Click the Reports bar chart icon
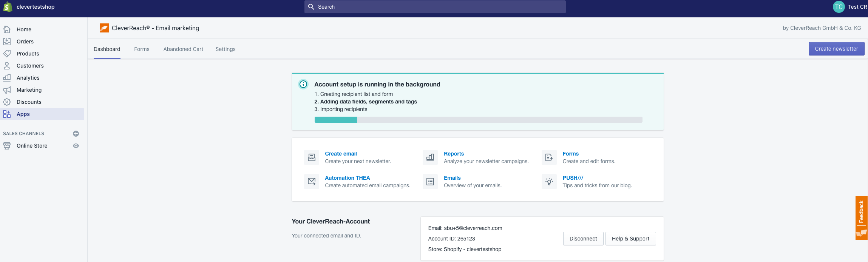Screen dimensions: 868x262 coord(430,157)
